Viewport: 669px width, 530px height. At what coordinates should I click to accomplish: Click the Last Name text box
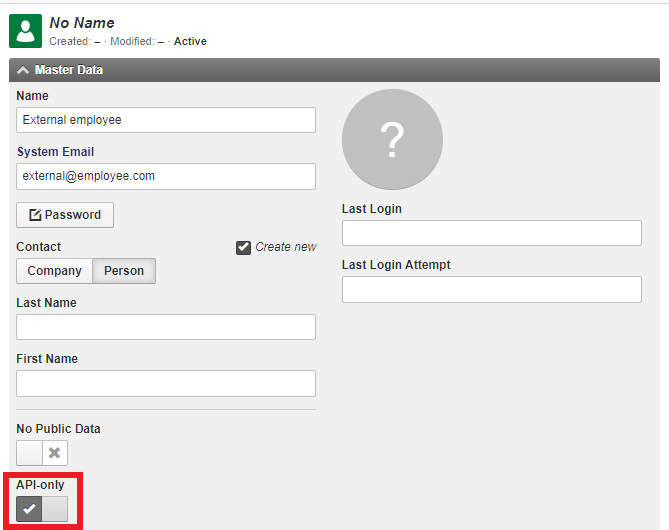(x=166, y=327)
